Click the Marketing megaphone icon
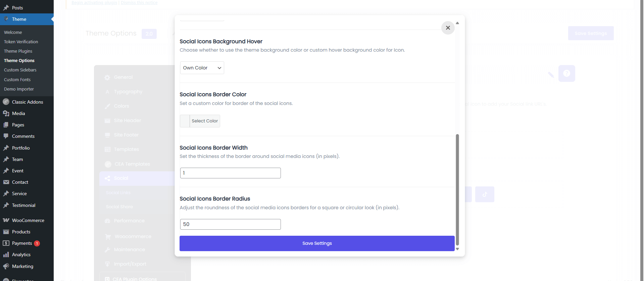This screenshot has width=644, height=281. pyautogui.click(x=6, y=266)
